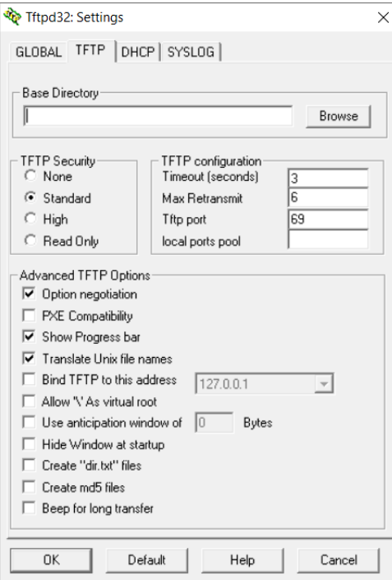The image size is (392, 580).
Task: Click the Browse button for Base Directory
Action: coord(339,116)
